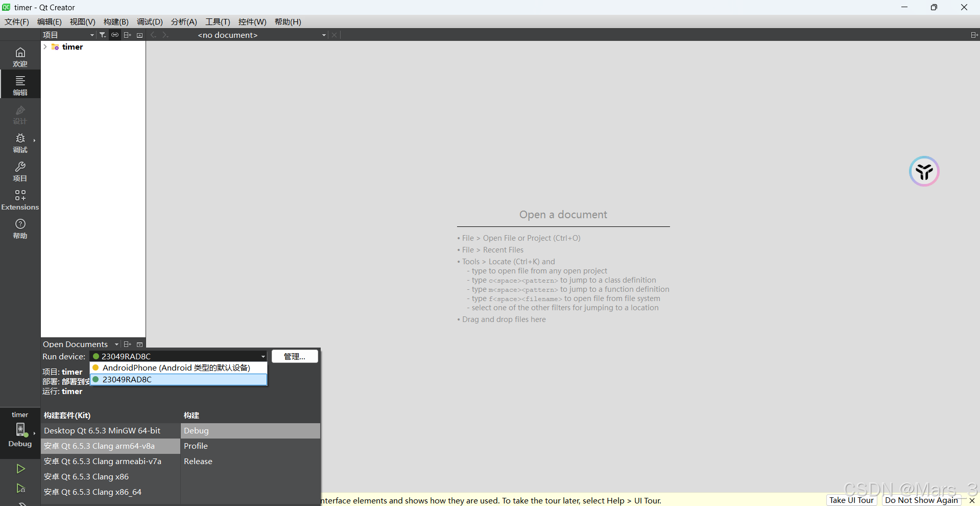Viewport: 980px width, 506px height.
Task: Open the Debug (调试) mode in sidebar
Action: click(20, 143)
